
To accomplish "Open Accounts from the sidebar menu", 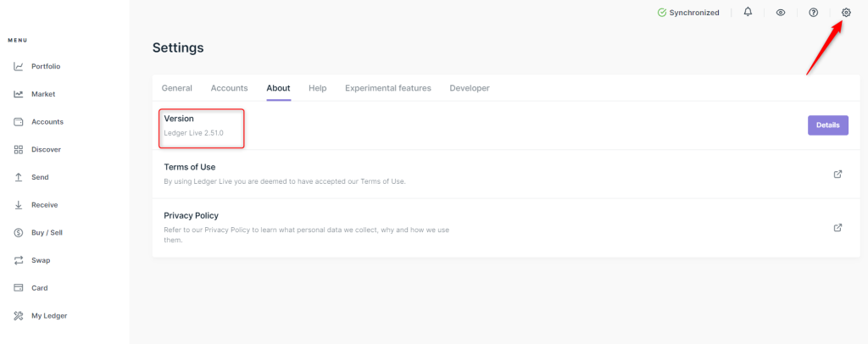I will pos(47,122).
